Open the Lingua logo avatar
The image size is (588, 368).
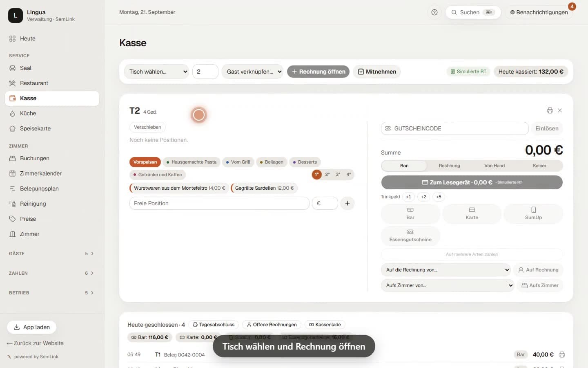[16, 16]
